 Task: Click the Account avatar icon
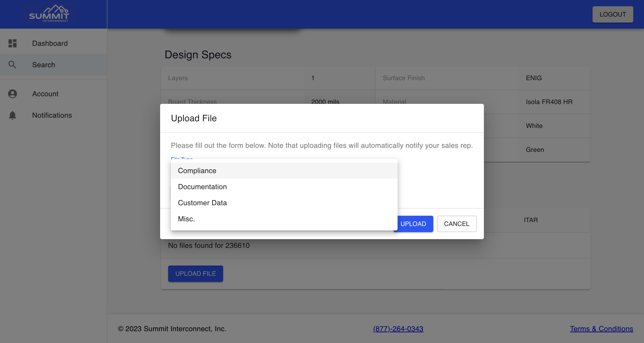13,94
